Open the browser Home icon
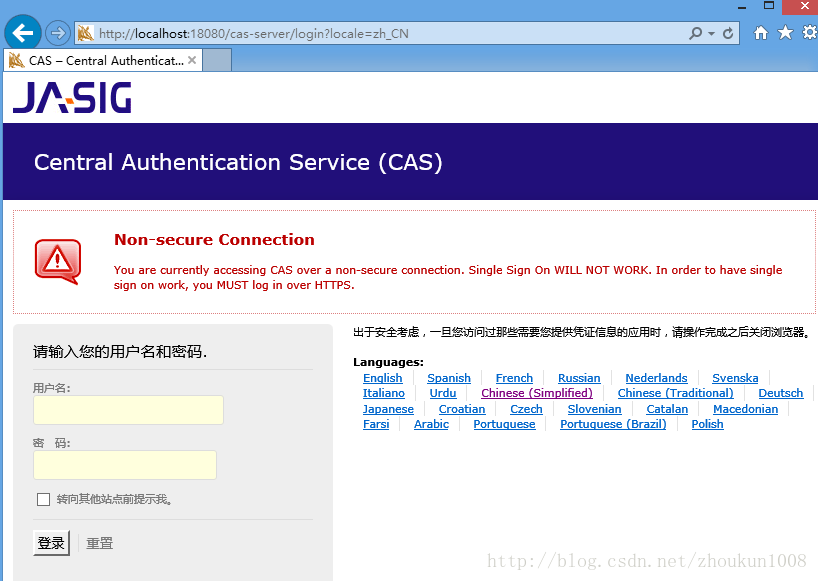The width and height of the screenshot is (818, 581). pos(761,33)
